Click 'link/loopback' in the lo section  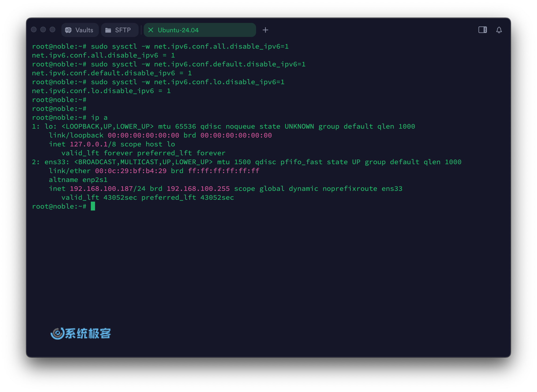(x=76, y=135)
